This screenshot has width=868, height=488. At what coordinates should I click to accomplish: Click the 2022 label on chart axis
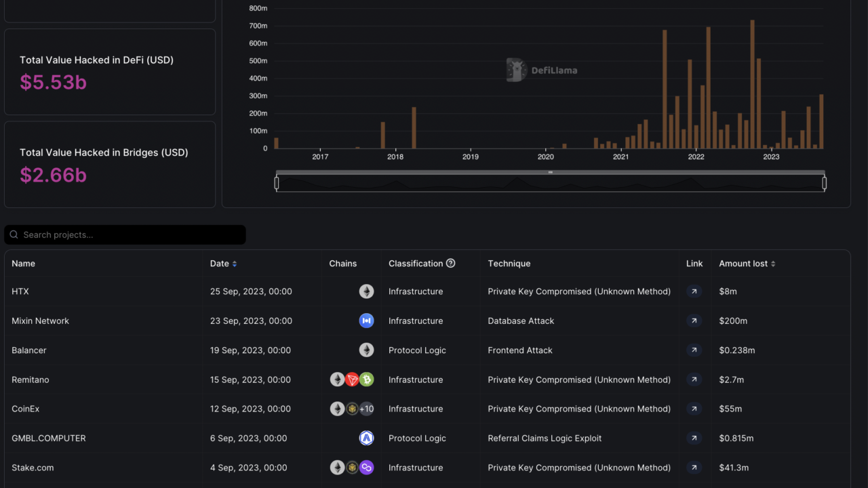pyautogui.click(x=696, y=157)
